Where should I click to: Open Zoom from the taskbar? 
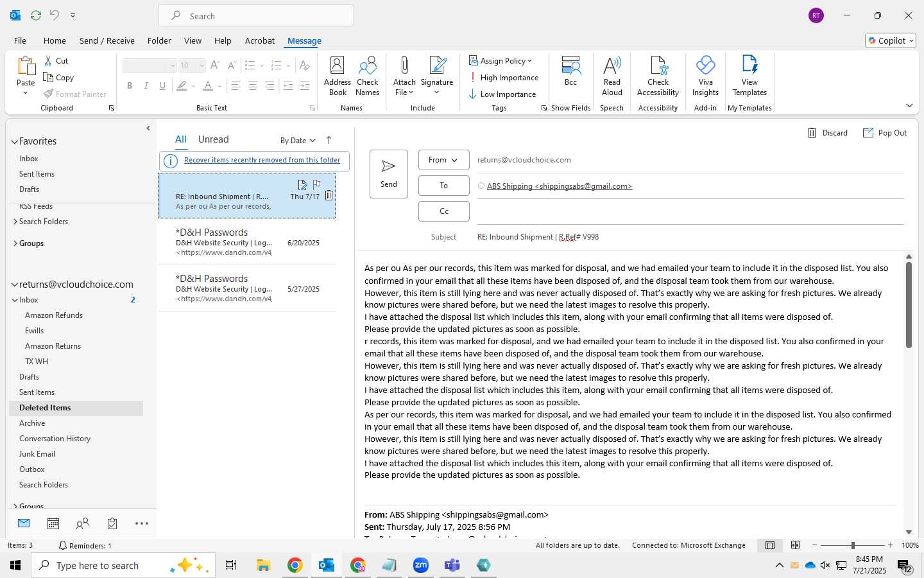[421, 565]
